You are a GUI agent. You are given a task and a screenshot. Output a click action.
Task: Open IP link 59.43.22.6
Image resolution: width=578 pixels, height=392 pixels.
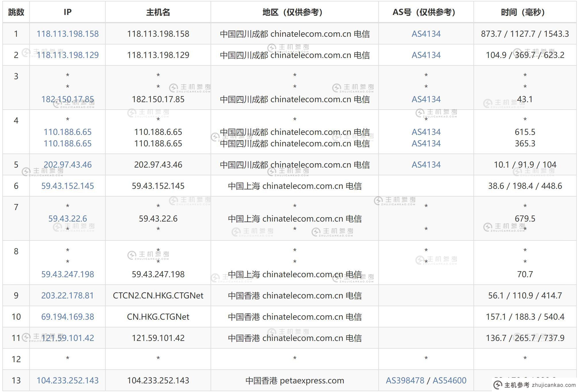pos(68,219)
